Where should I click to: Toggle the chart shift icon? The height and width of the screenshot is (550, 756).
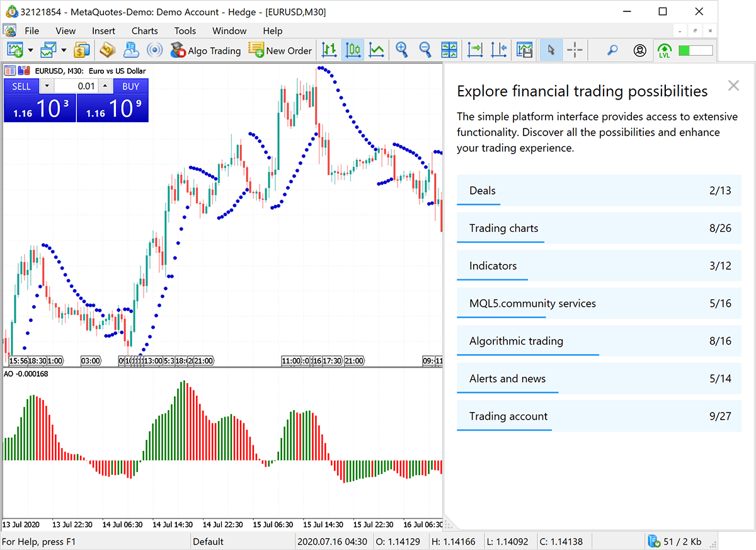coord(499,50)
